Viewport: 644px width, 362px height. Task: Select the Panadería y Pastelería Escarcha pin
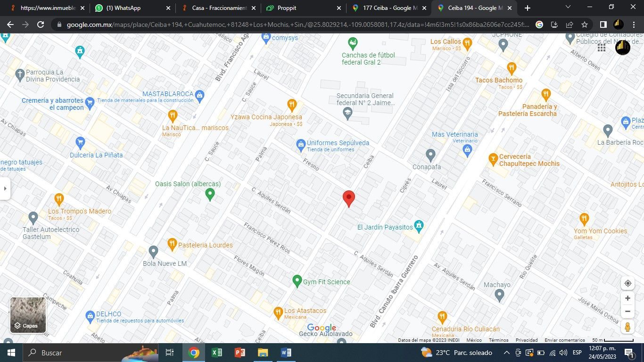[546, 95]
